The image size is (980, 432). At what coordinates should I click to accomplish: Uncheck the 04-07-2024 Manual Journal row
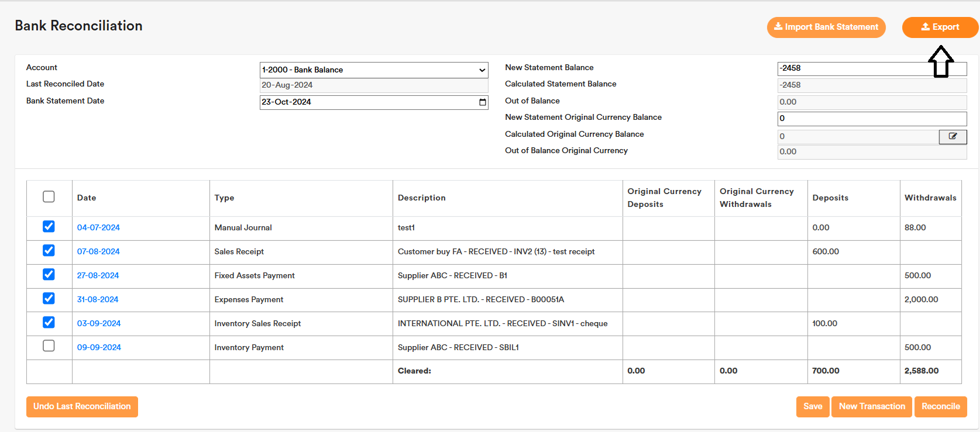tap(49, 227)
